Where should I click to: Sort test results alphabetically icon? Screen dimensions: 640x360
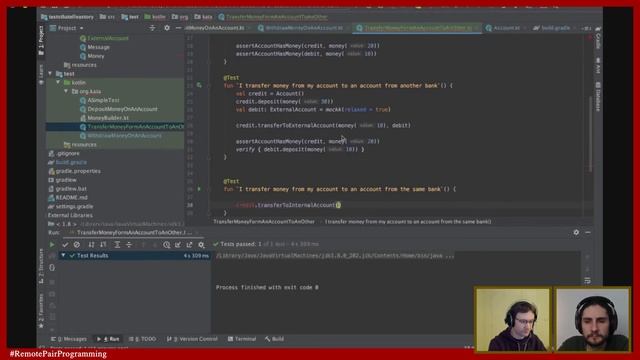91,244
